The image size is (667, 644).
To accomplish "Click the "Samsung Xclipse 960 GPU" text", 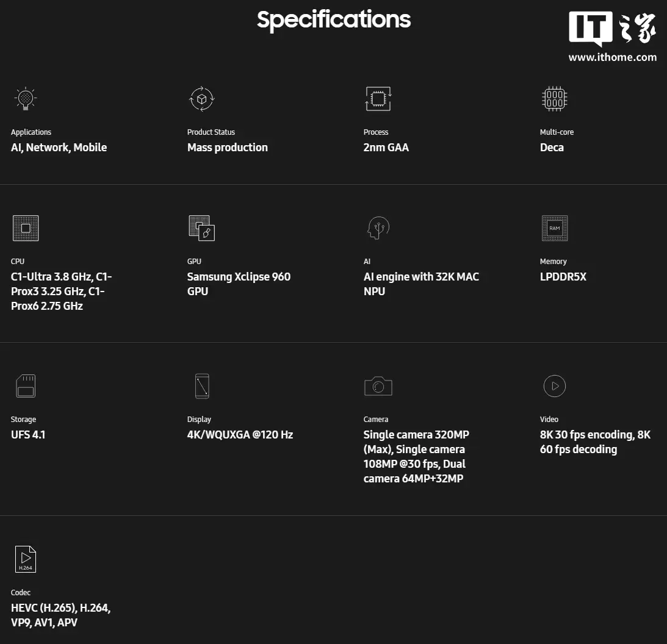I will [239, 284].
